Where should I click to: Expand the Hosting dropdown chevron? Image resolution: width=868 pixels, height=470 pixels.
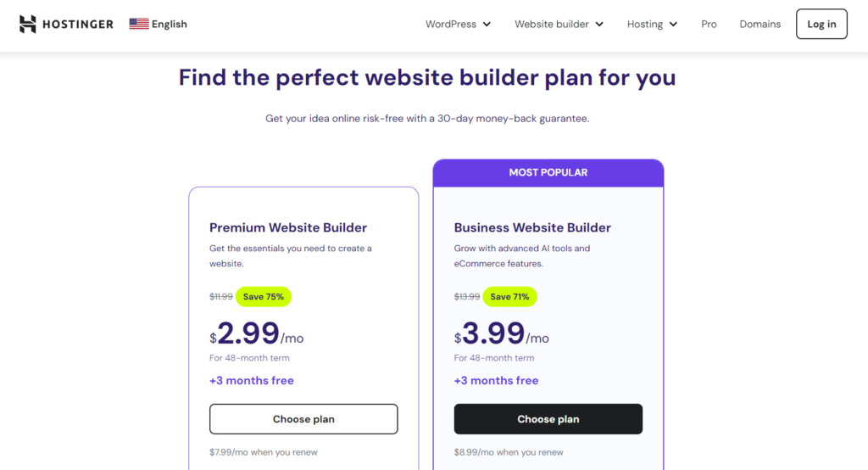point(673,25)
